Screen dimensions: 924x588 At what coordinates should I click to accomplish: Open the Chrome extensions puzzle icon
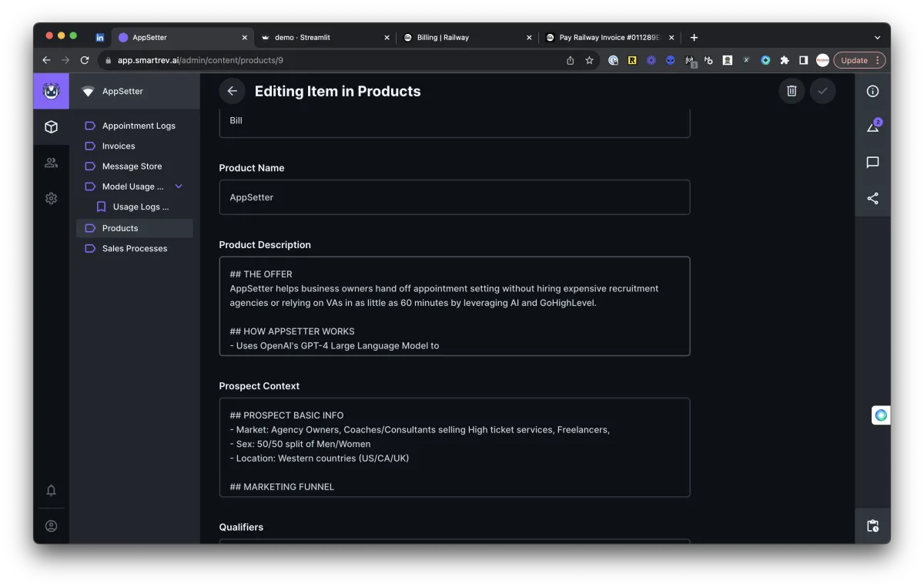pos(785,60)
